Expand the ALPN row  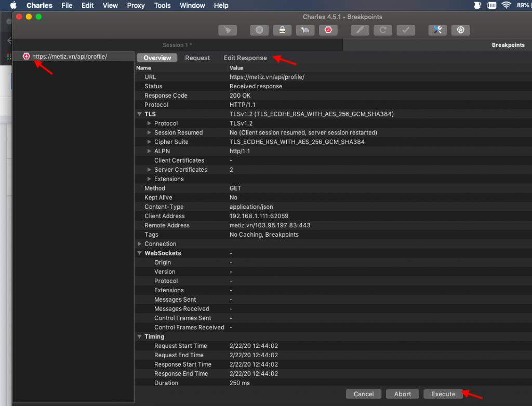[149, 151]
